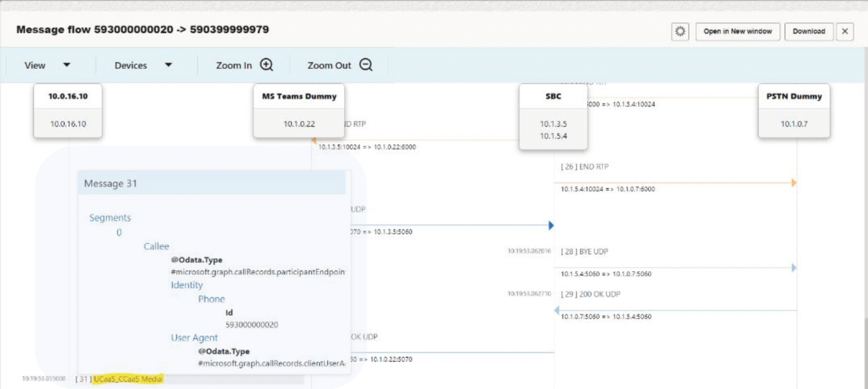868x389 pixels.
Task: Click message 29 200 OK UDP label
Action: (591, 294)
